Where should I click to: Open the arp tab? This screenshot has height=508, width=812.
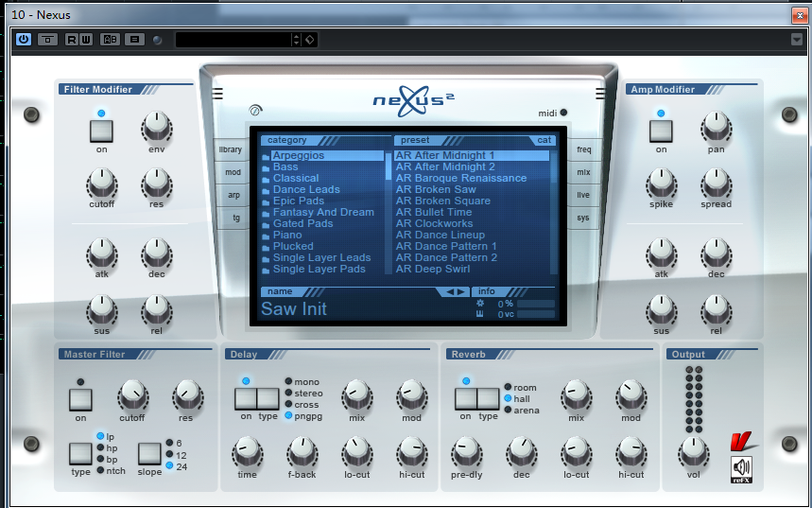coord(233,195)
